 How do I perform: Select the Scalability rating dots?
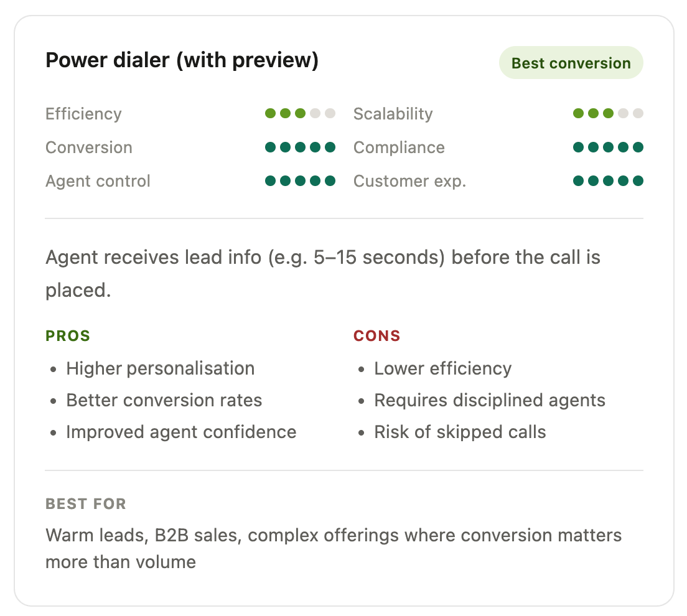(608, 113)
